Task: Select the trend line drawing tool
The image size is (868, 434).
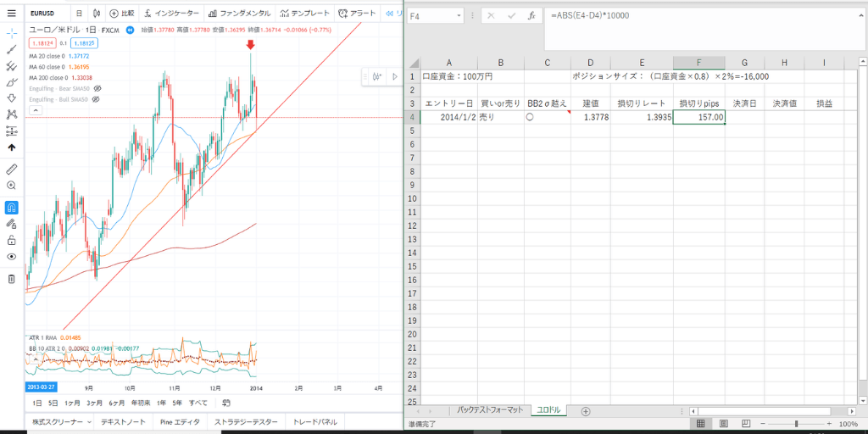Action: click(x=12, y=50)
